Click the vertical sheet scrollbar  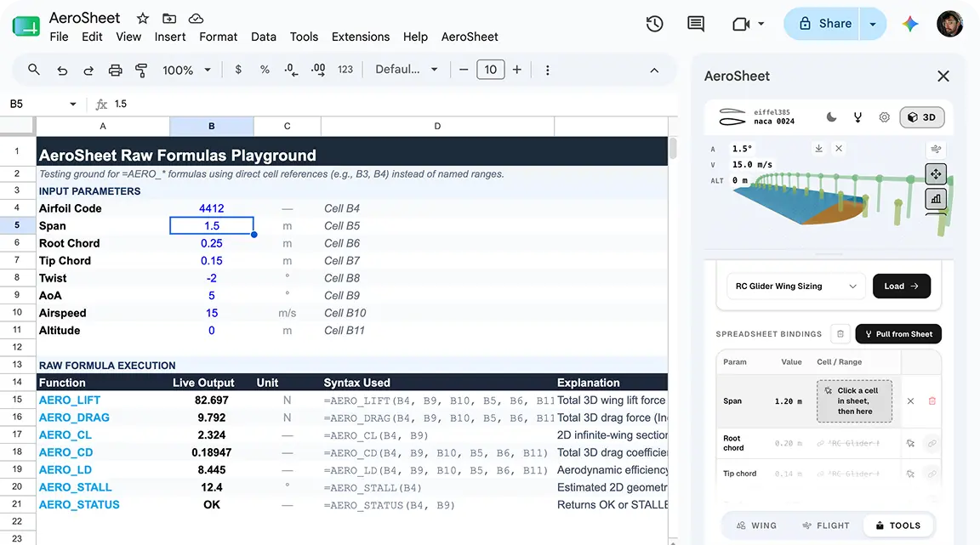(x=673, y=149)
